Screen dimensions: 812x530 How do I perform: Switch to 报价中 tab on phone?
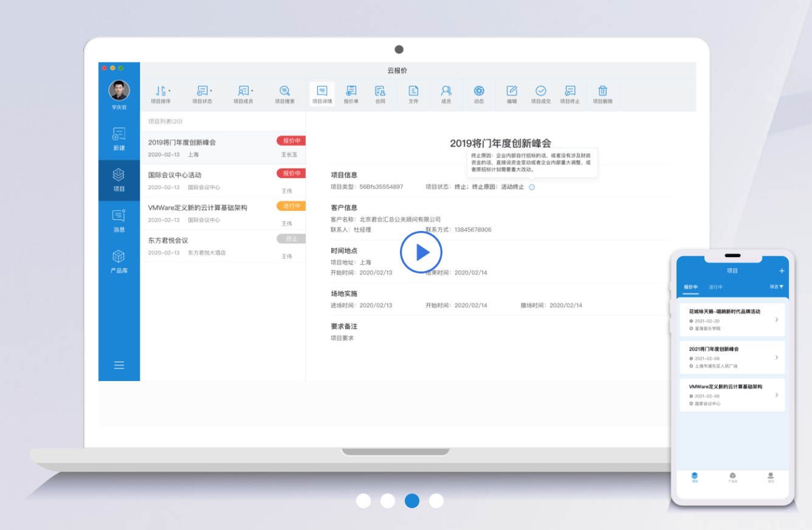pos(690,287)
